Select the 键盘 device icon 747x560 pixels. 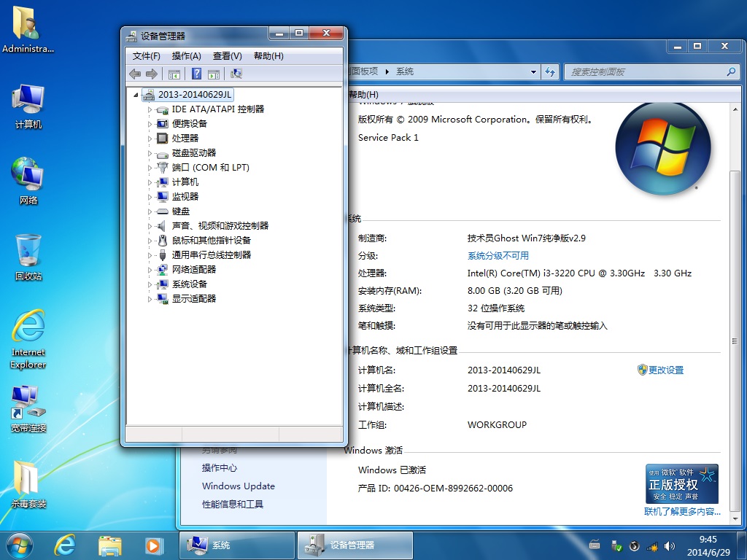163,211
